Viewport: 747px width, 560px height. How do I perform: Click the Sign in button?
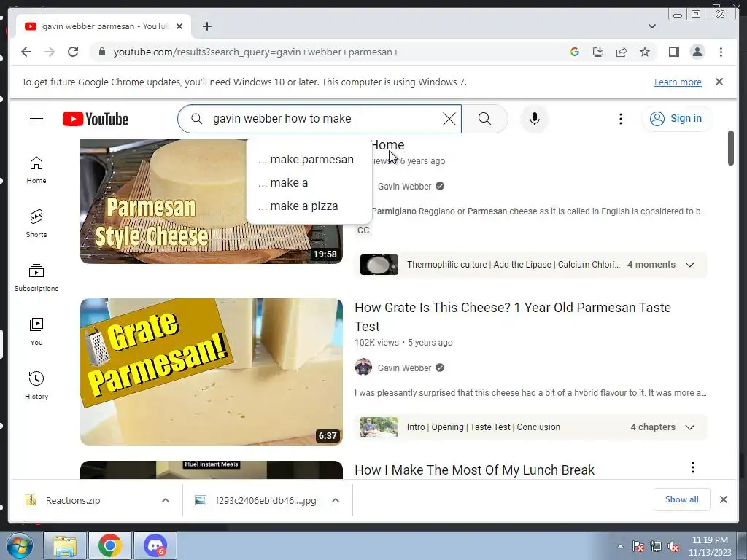(x=676, y=118)
